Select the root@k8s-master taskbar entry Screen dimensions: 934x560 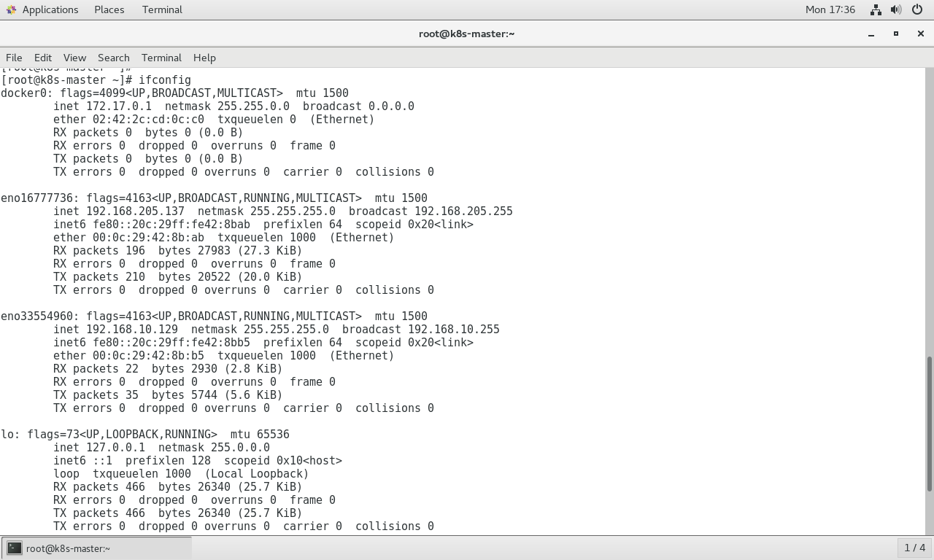(x=97, y=548)
